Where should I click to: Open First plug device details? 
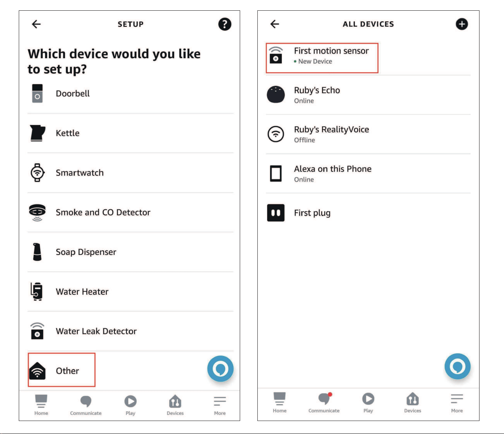point(368,213)
